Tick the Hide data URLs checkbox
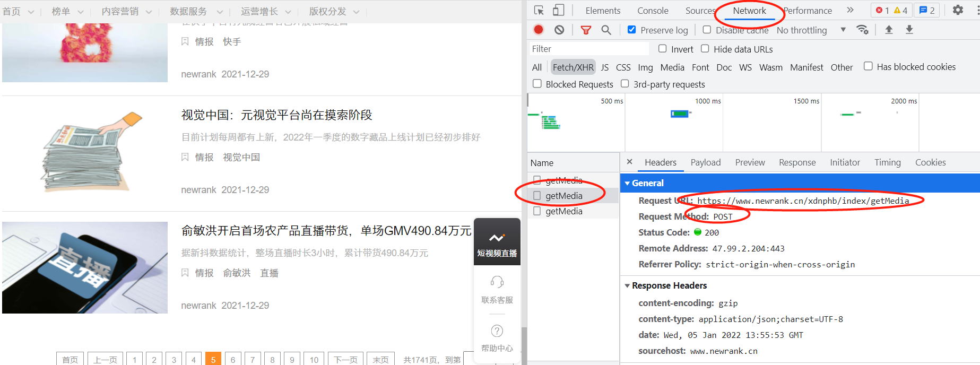 (705, 49)
